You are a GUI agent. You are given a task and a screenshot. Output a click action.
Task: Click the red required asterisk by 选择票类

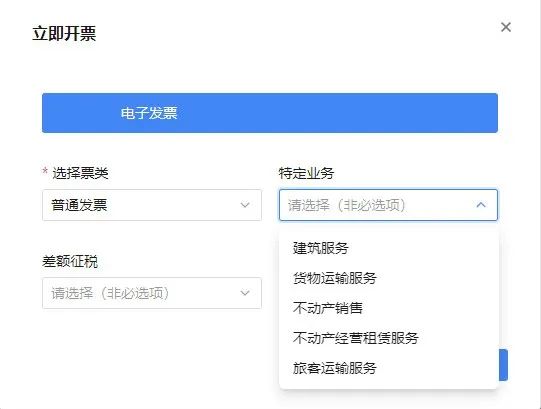(45, 171)
